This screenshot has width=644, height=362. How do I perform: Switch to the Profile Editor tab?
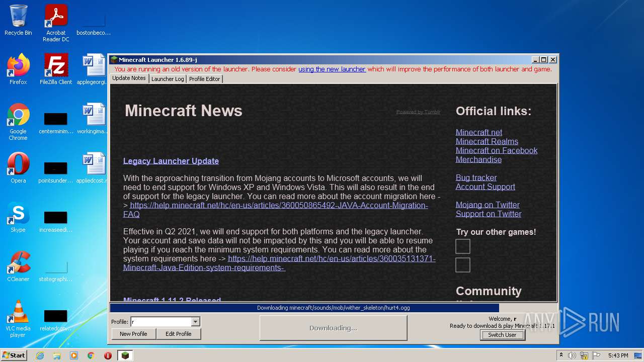[204, 79]
